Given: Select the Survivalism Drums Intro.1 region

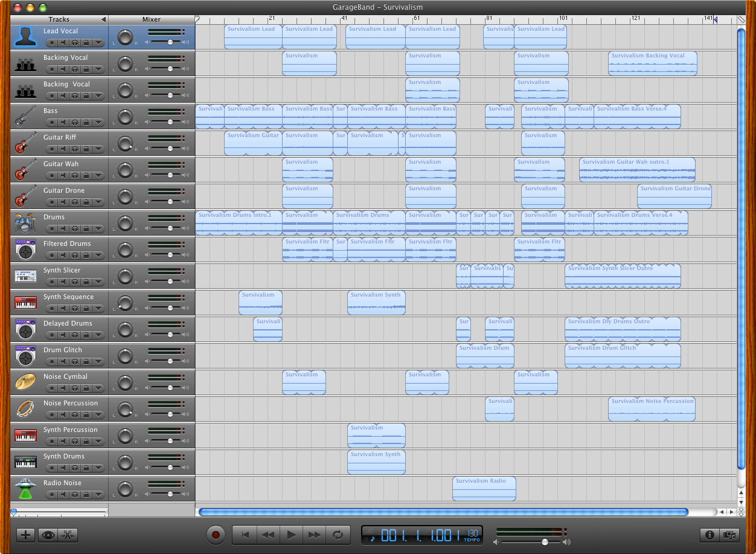Looking at the screenshot, I should point(239,223).
